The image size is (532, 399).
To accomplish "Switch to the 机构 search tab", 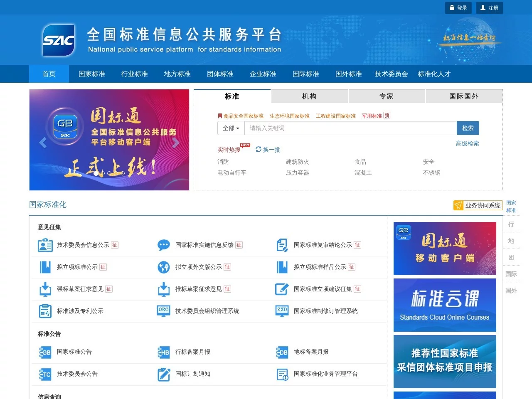I will pos(309,96).
